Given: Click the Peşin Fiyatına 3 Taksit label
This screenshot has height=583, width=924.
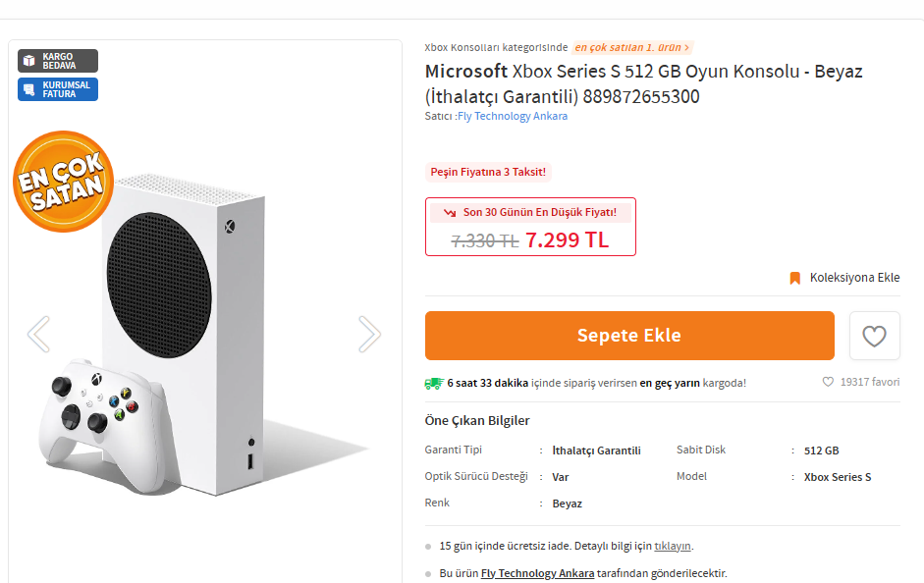Looking at the screenshot, I should 489,172.
